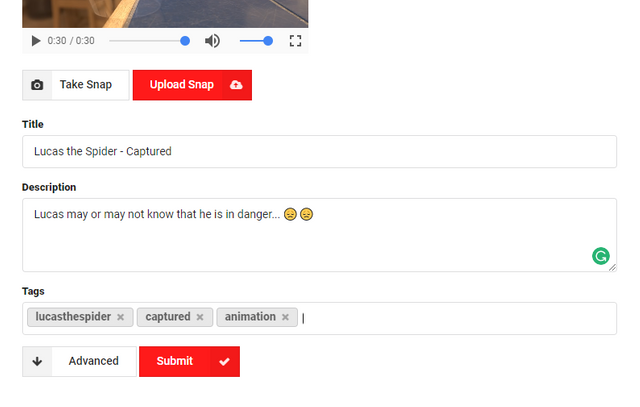This screenshot has width=640, height=407.
Task: Open the Grammarly icon in description box
Action: tap(601, 256)
